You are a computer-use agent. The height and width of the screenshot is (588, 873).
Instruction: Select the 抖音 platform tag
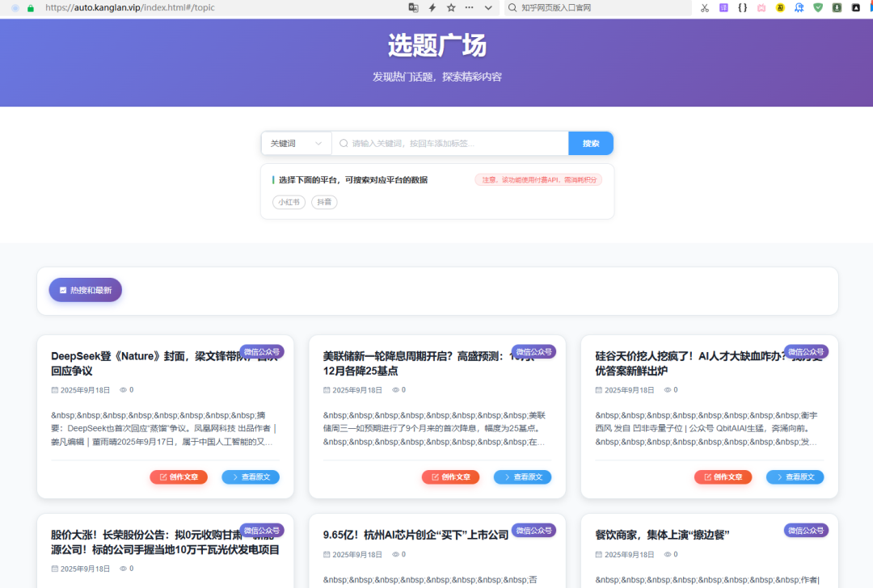324,202
